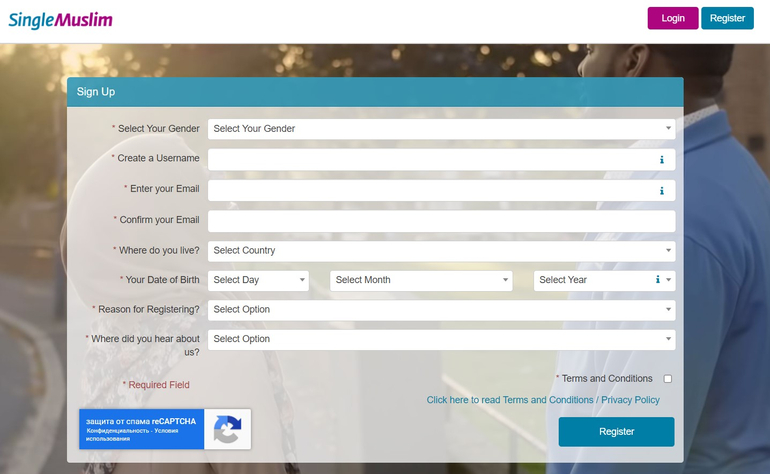Click the Login button in header
The height and width of the screenshot is (474, 770).
pos(673,18)
